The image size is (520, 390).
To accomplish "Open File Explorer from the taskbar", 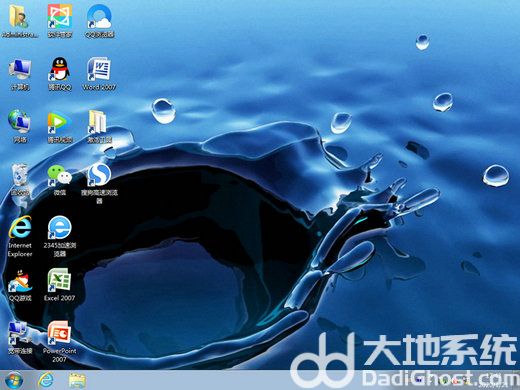I will [x=77, y=380].
